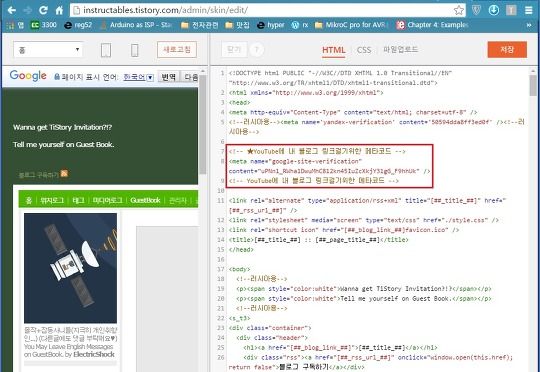Open the reg52 bookmark
This screenshot has height=372, width=540.
click(x=79, y=25)
